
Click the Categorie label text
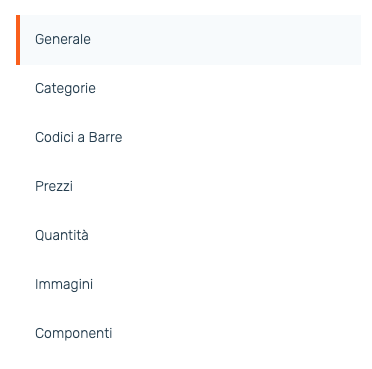[x=65, y=89]
